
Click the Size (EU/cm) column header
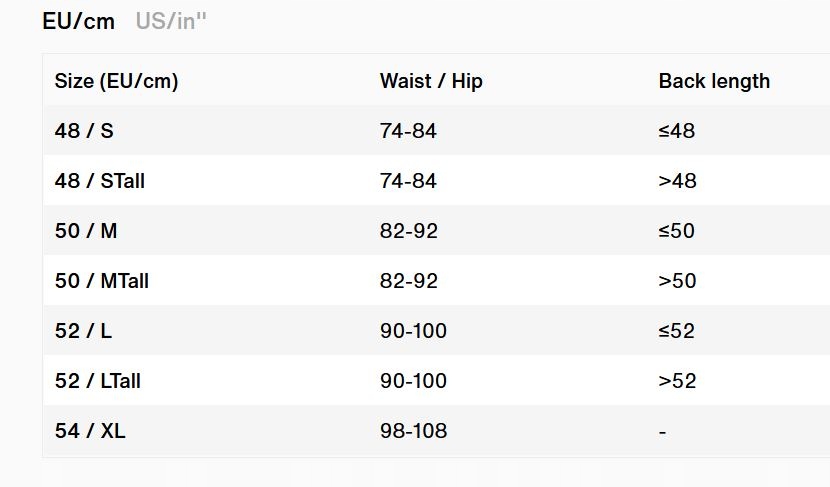click(x=116, y=81)
